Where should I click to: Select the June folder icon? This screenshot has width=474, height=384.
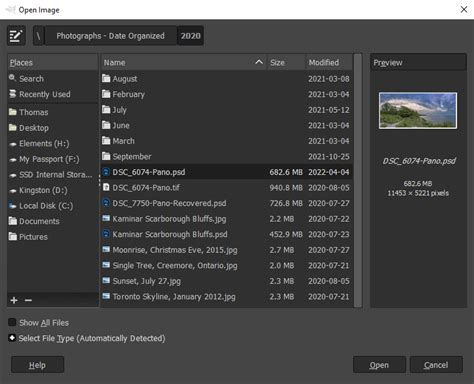click(106, 125)
